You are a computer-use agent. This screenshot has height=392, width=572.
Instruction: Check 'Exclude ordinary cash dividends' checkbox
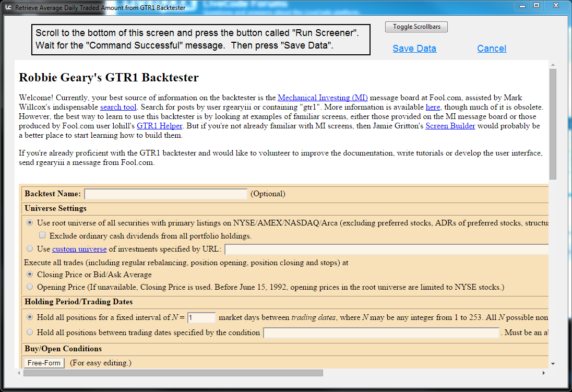pos(42,235)
